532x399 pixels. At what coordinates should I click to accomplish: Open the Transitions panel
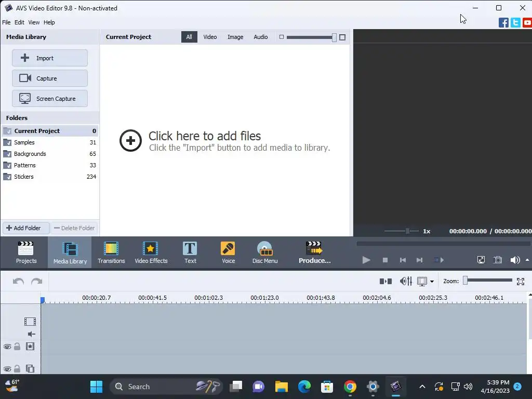pyautogui.click(x=111, y=252)
